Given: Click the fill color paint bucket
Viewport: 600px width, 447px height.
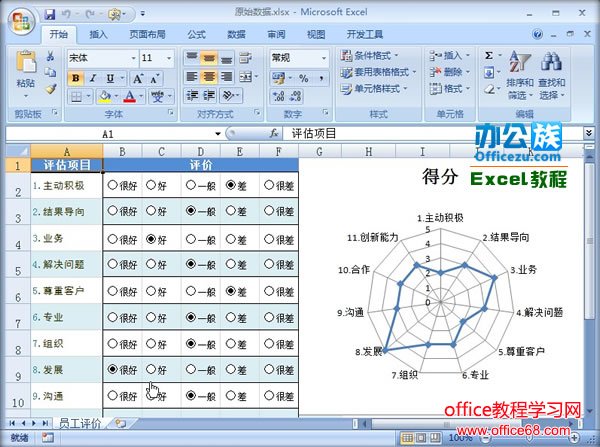Looking at the screenshot, I should coord(104,96).
